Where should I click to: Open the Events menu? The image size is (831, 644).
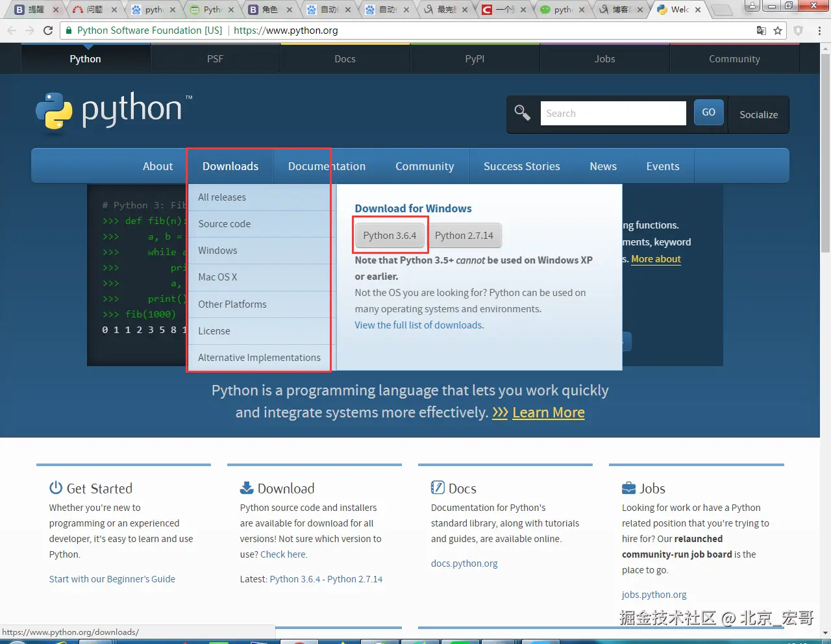click(x=663, y=166)
